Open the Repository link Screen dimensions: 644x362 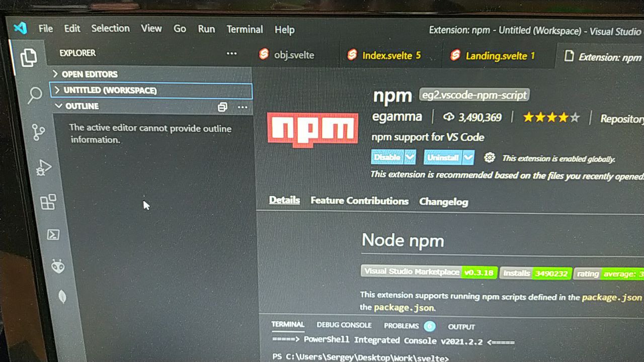[622, 119]
